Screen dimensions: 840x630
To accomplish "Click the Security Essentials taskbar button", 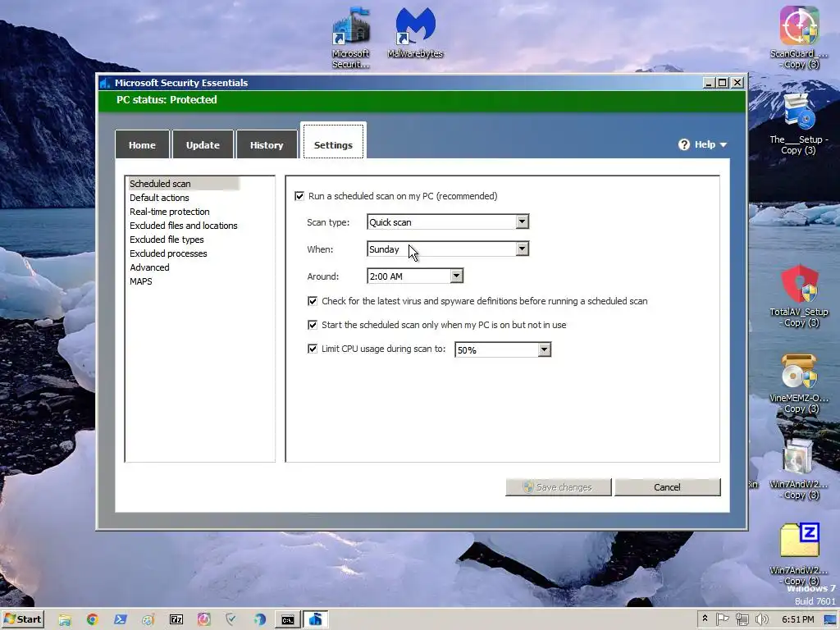I will click(316, 620).
